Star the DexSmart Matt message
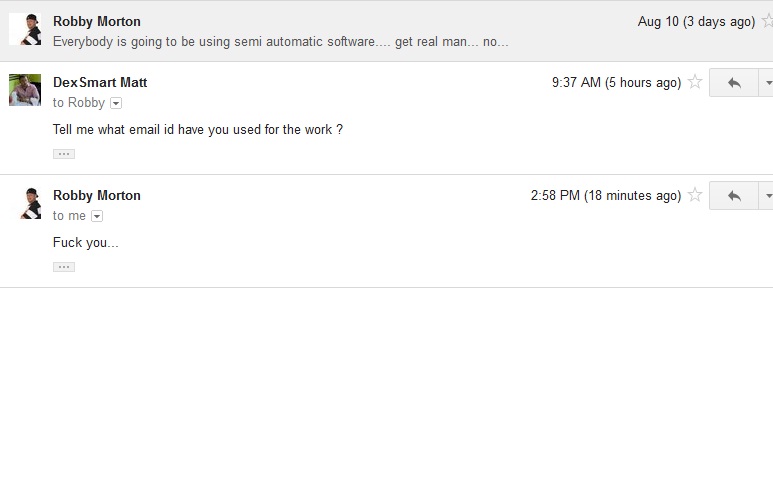The image size is (773, 480). coord(695,82)
